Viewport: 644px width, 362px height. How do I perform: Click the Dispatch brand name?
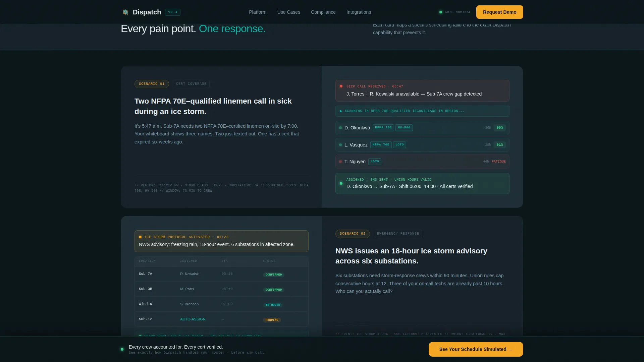tap(147, 12)
